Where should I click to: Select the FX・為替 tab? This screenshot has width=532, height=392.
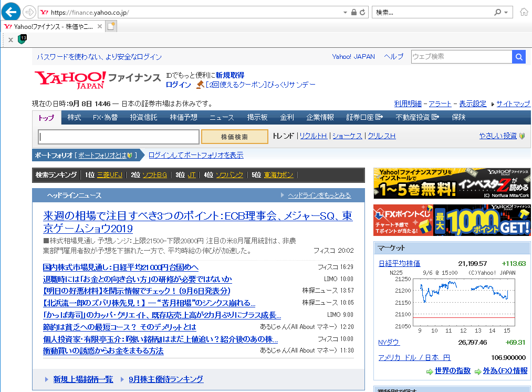105,117
